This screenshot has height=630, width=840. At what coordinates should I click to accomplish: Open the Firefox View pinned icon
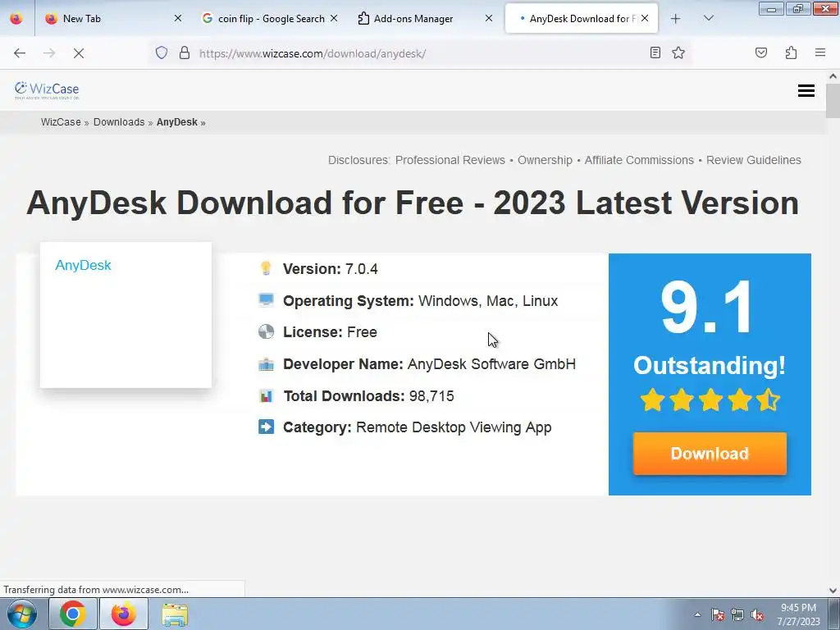pyautogui.click(x=16, y=18)
